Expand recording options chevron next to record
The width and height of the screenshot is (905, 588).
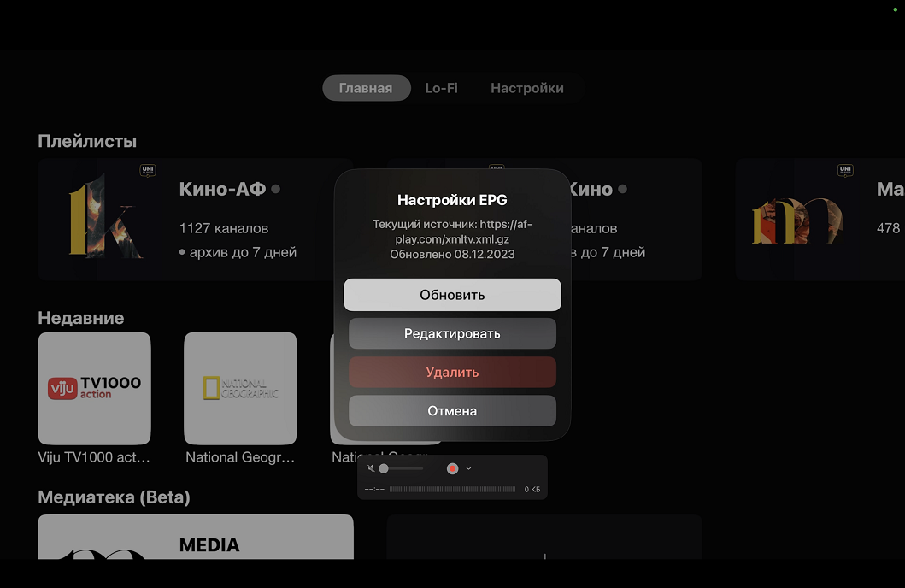tap(468, 468)
